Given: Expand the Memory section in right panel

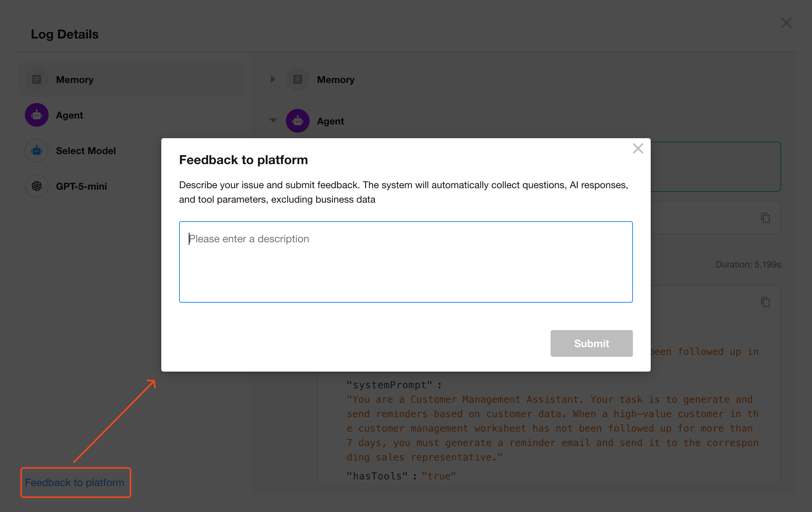Looking at the screenshot, I should [x=273, y=79].
